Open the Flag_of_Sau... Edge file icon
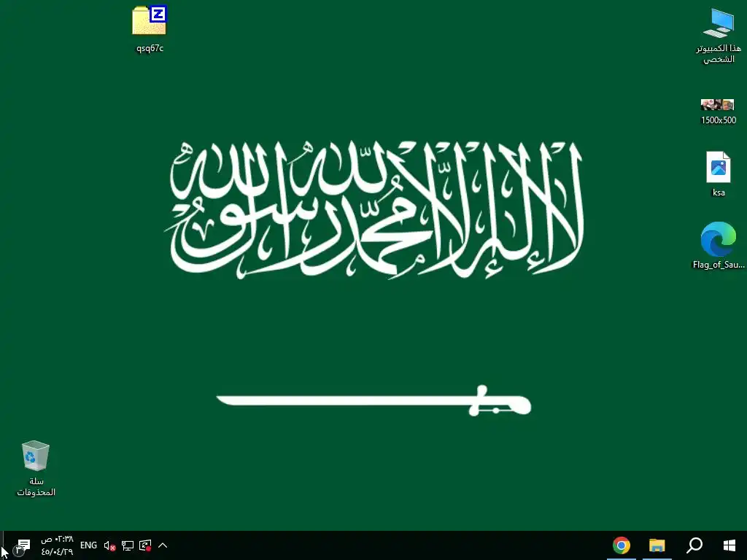The image size is (747, 560). pyautogui.click(x=719, y=239)
